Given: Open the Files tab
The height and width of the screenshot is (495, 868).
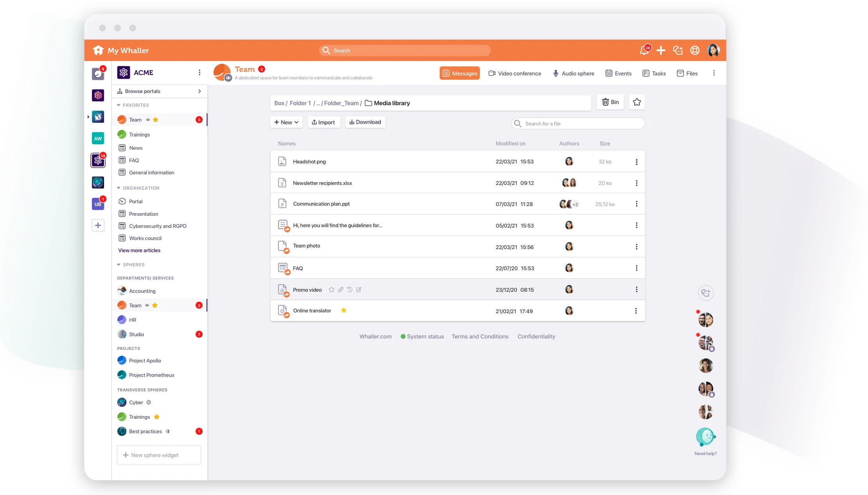Looking at the screenshot, I should pyautogui.click(x=687, y=74).
